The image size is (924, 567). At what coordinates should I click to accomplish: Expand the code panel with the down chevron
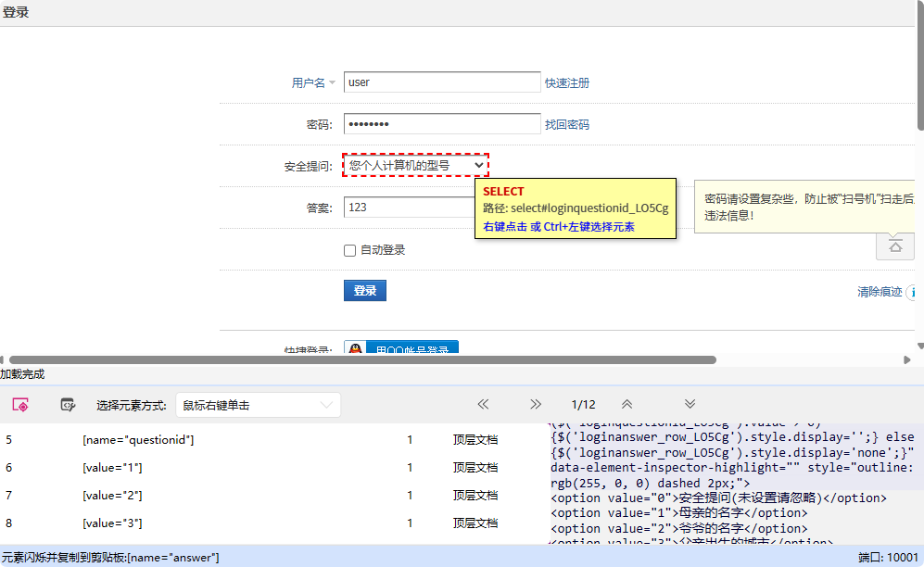click(690, 404)
